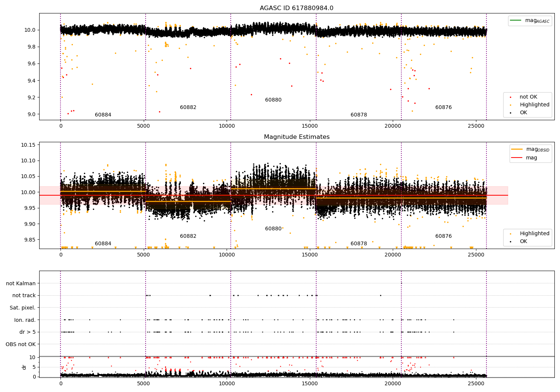The height and width of the screenshot is (392, 560).
Task: Click the 'Sat. pixel.' axis label
Action: pos(22,308)
